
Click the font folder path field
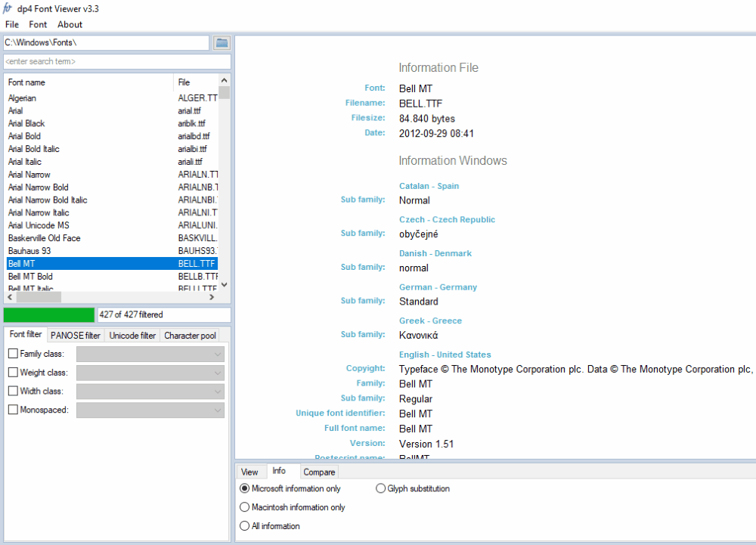[107, 42]
